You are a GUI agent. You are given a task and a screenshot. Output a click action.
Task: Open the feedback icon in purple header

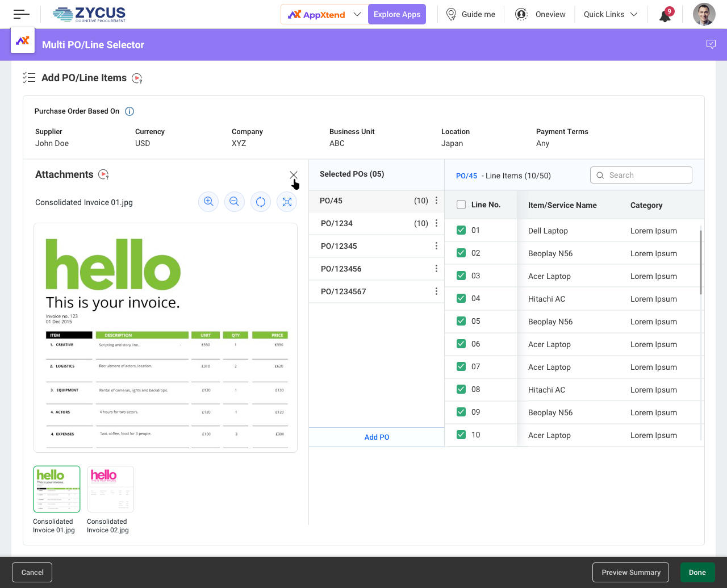pyautogui.click(x=711, y=44)
